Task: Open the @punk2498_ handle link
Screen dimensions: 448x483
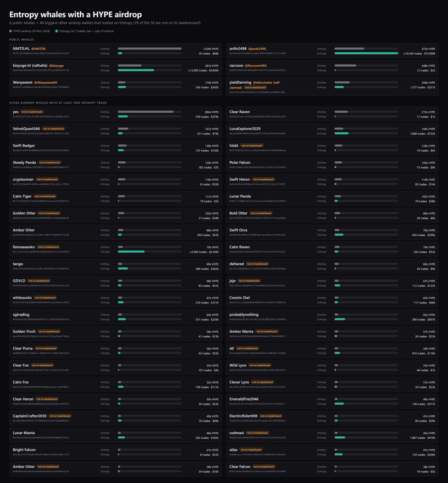Action: click(x=258, y=49)
